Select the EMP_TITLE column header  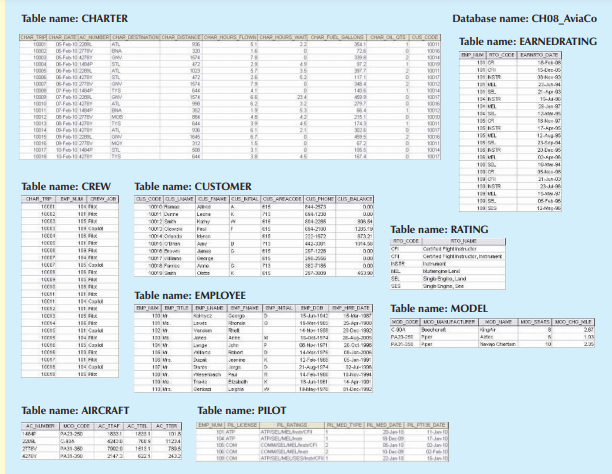177,308
